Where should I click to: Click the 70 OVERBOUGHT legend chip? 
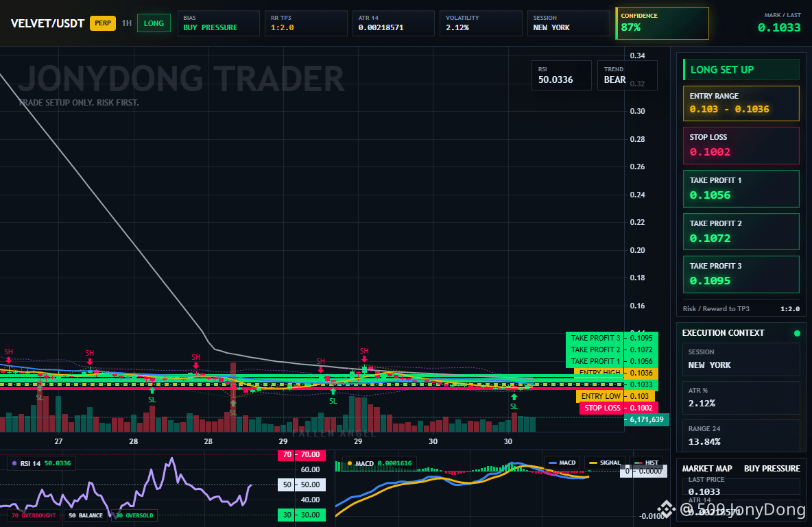33,515
